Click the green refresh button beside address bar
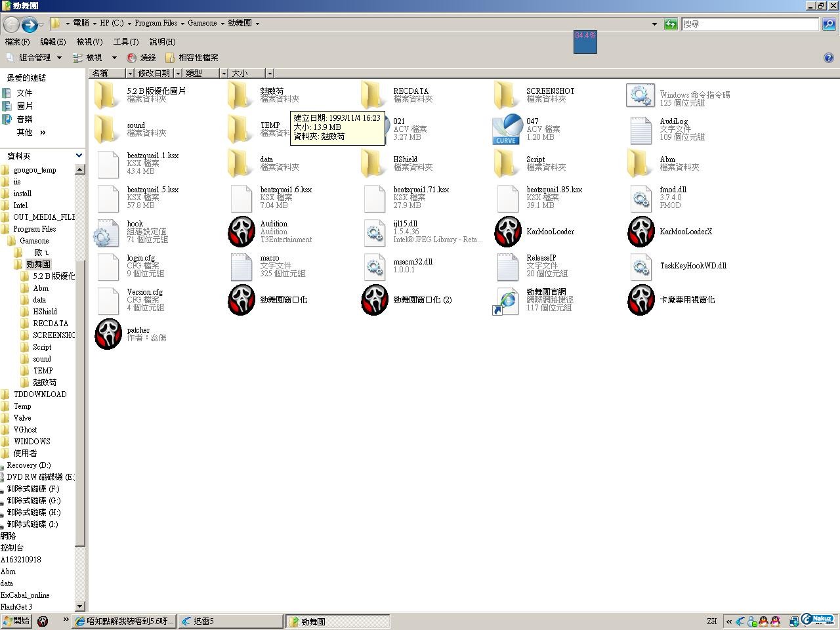840x630 pixels. pos(670,24)
